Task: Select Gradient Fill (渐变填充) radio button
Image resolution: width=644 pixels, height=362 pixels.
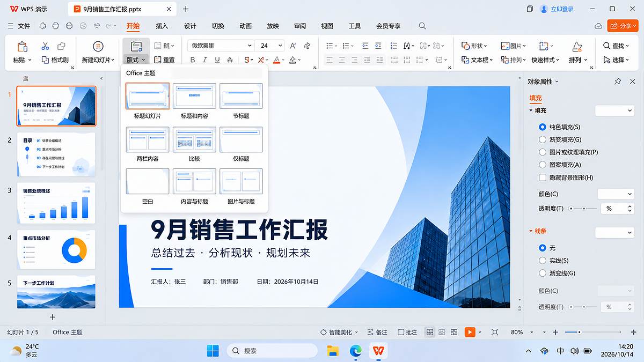Action: pyautogui.click(x=542, y=139)
